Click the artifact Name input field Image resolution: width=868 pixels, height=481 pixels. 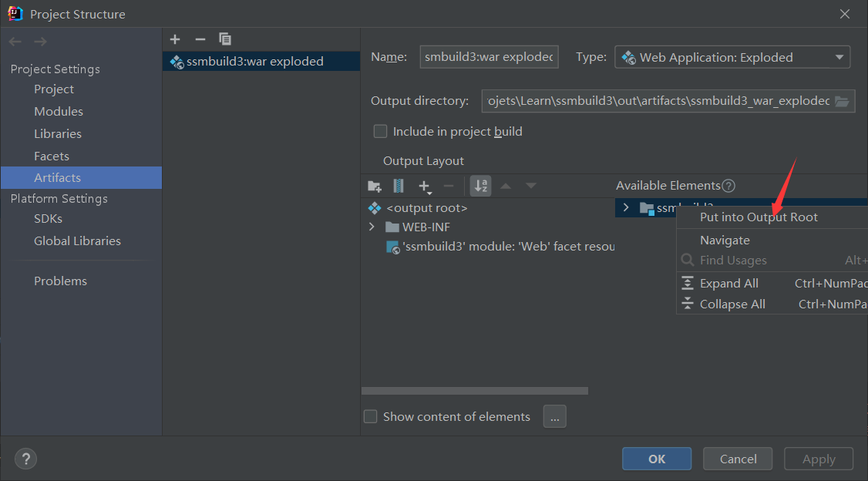coord(489,57)
